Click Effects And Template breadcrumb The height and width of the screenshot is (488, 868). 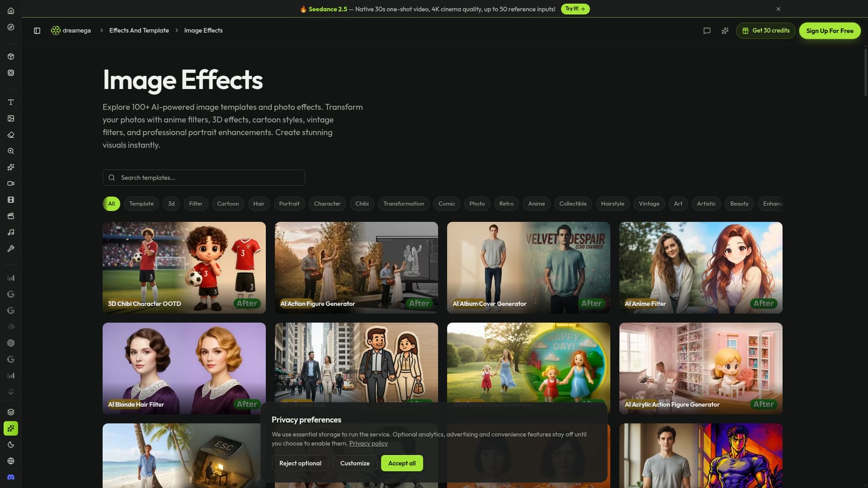139,30
